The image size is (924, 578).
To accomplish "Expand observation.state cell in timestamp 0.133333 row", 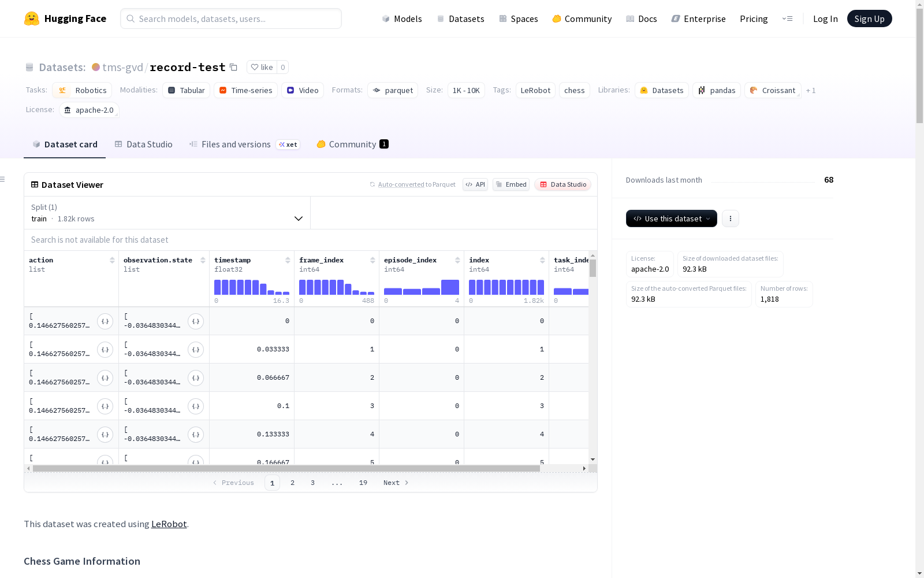I will (196, 435).
